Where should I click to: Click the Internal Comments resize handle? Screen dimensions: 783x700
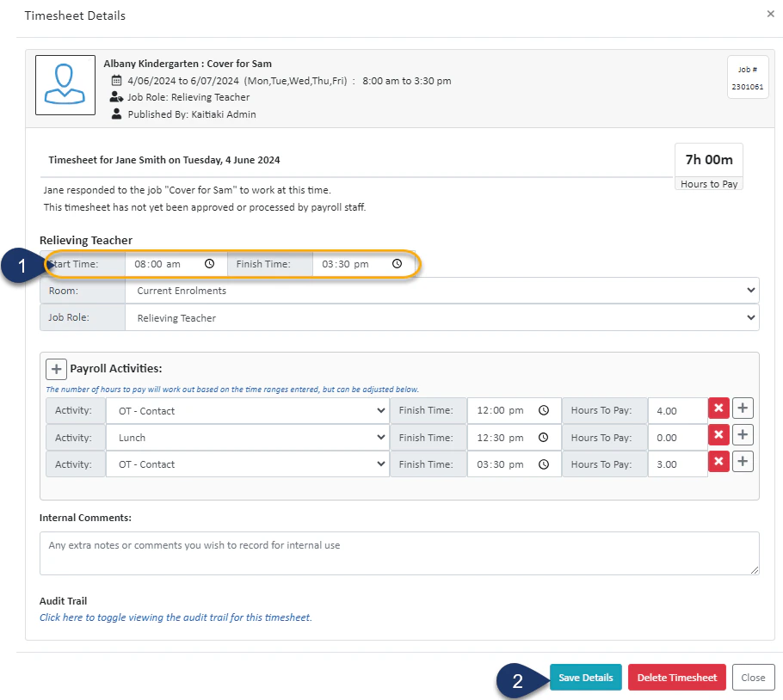tap(755, 570)
